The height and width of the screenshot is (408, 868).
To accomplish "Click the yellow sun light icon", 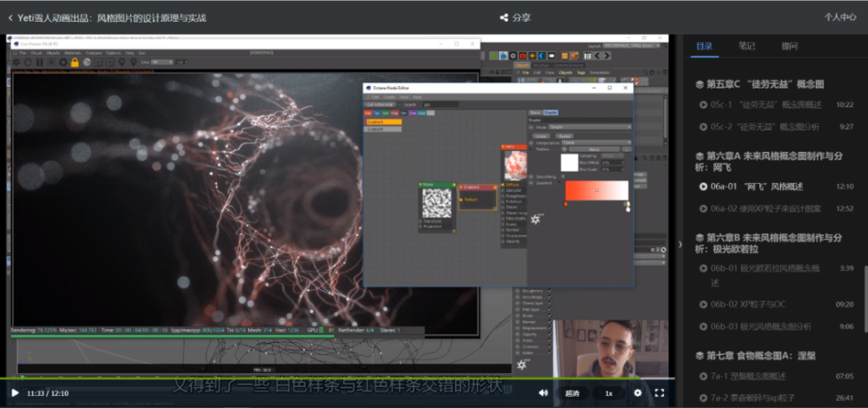I will (x=533, y=56).
